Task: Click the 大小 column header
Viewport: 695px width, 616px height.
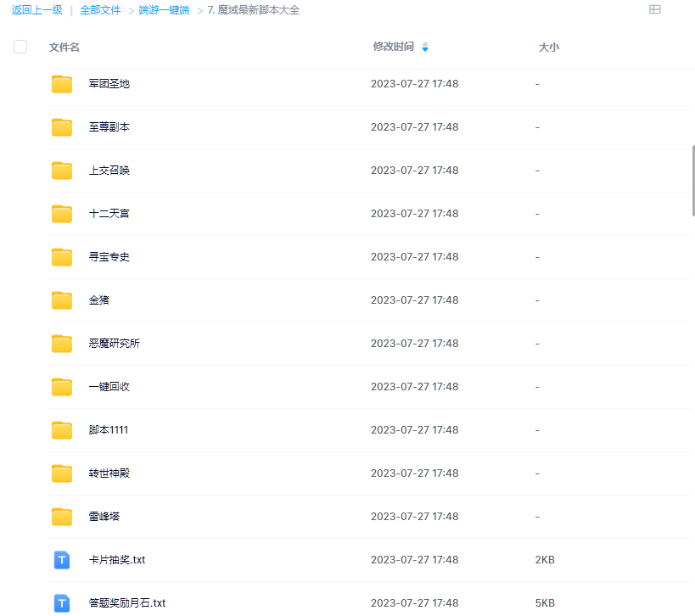Action: 548,48
